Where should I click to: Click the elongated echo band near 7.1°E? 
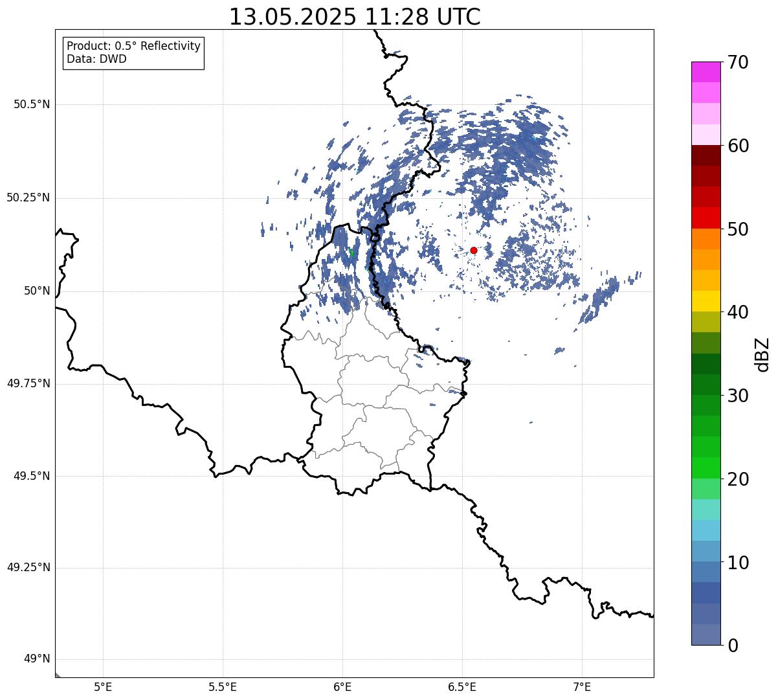599,302
